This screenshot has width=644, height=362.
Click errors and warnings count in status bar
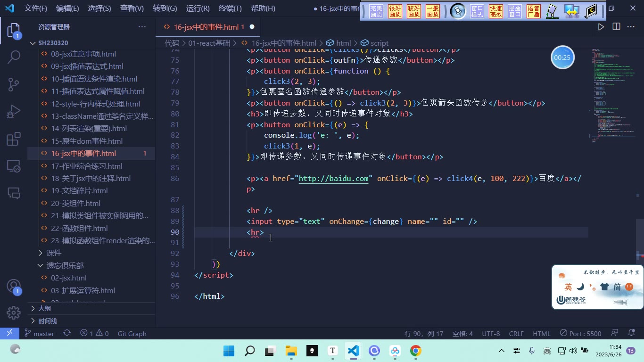tap(94, 333)
